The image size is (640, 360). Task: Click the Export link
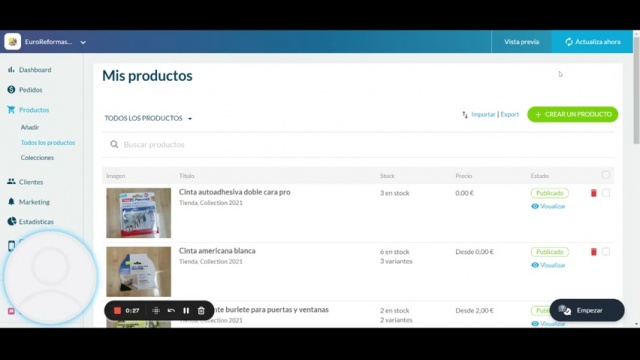pyautogui.click(x=509, y=114)
